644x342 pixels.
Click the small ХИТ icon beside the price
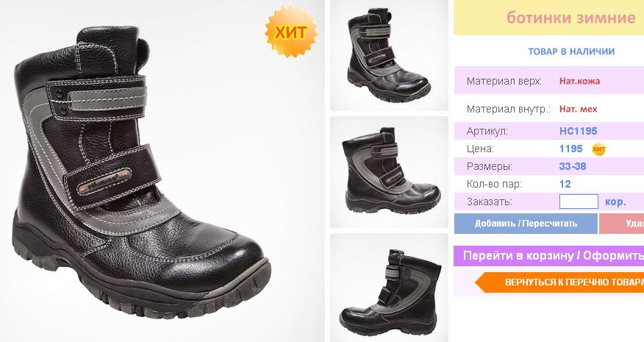(599, 149)
